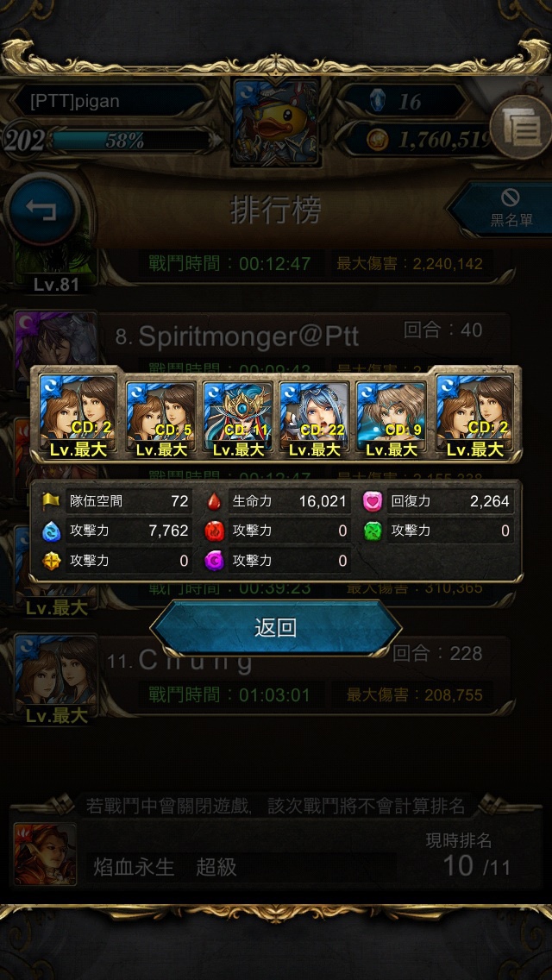Tap the 返回 return button

click(275, 628)
